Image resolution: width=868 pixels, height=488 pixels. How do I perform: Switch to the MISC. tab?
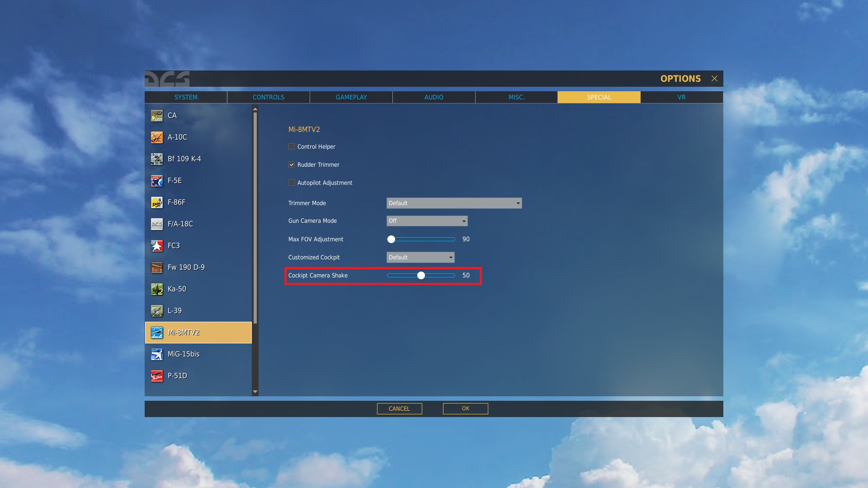coord(516,97)
